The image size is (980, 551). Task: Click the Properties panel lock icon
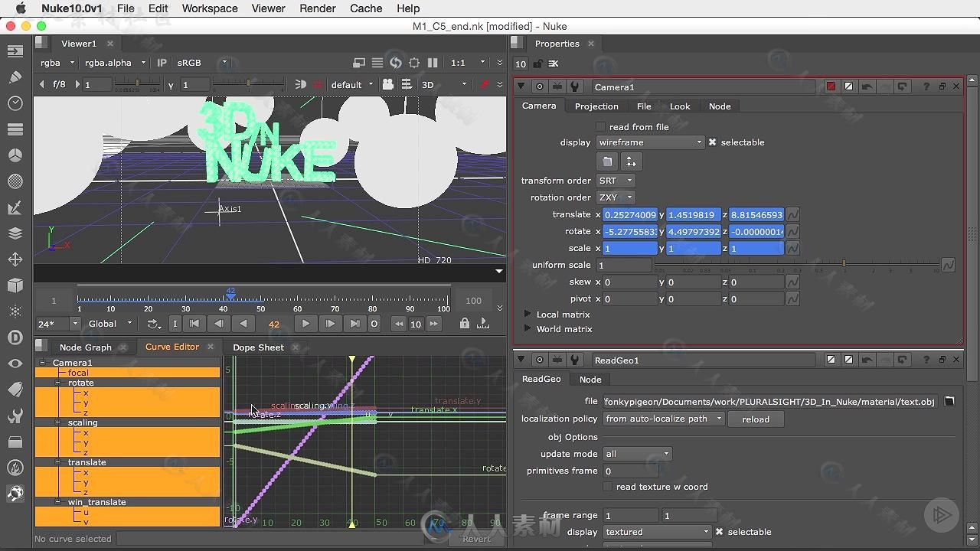(x=537, y=64)
